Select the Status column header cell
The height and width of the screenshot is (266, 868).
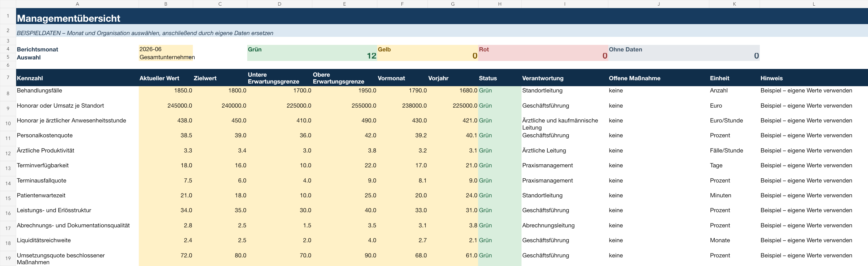(499, 78)
